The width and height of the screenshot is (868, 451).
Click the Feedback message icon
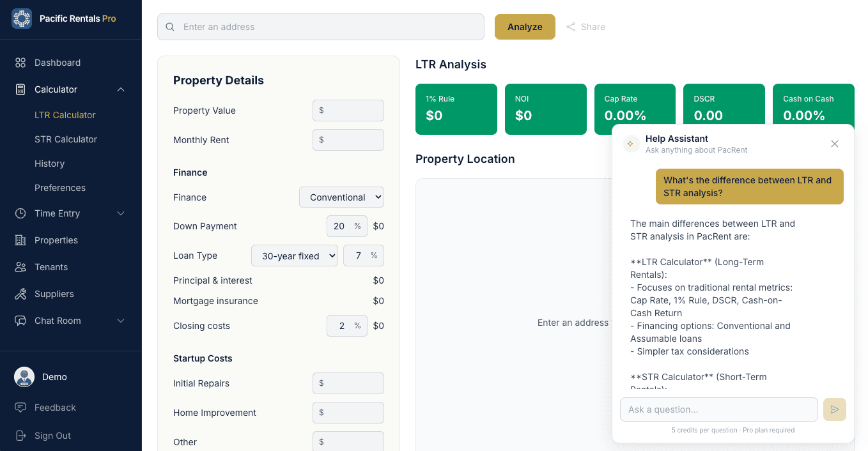pyautogui.click(x=20, y=408)
